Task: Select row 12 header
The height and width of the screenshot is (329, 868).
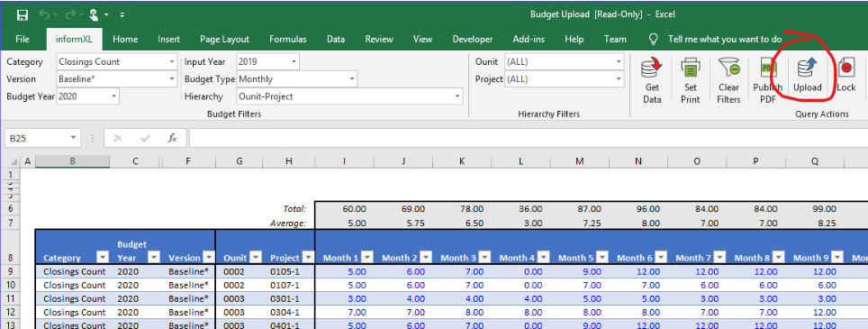Action: point(9,312)
